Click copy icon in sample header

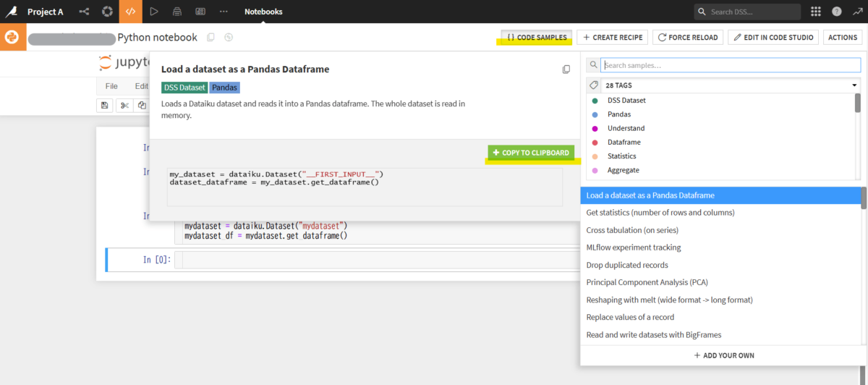[566, 69]
